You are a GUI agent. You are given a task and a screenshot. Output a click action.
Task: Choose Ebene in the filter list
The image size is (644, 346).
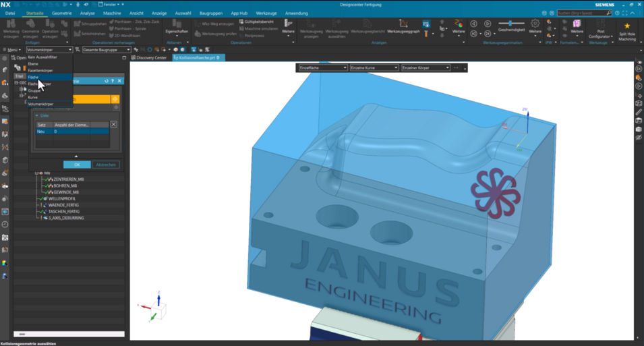[x=50, y=63]
